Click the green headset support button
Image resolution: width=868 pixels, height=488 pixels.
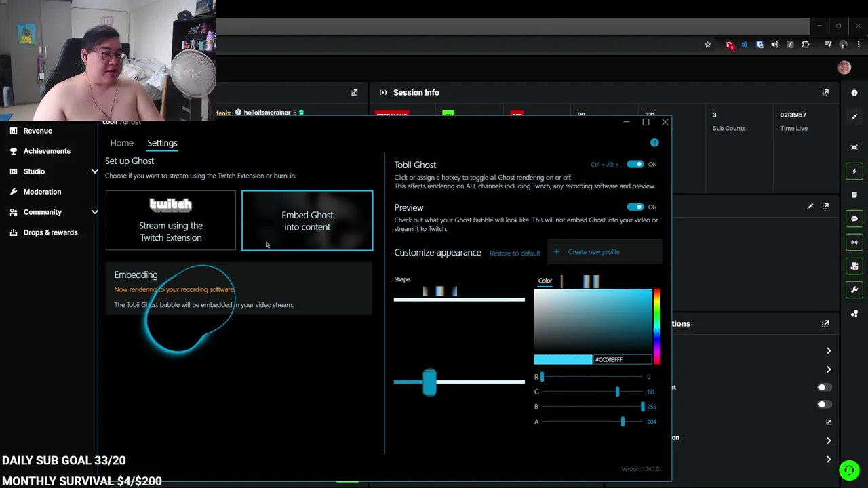(849, 470)
